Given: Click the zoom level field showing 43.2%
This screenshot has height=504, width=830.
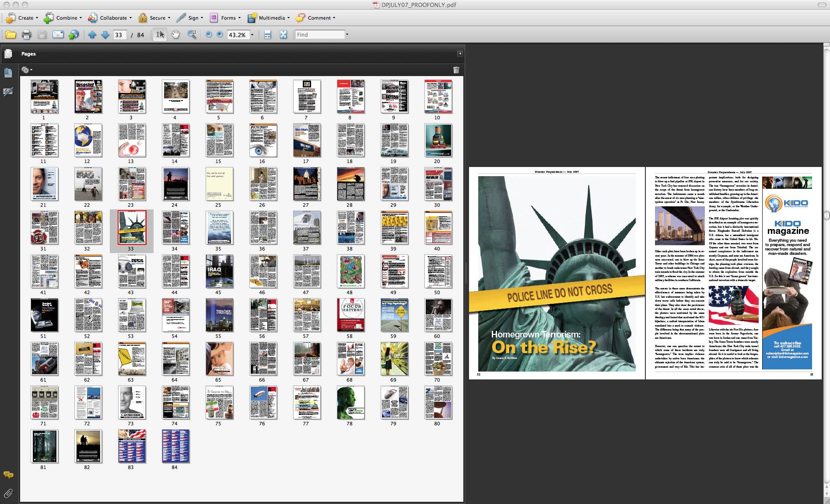Looking at the screenshot, I should pos(238,35).
